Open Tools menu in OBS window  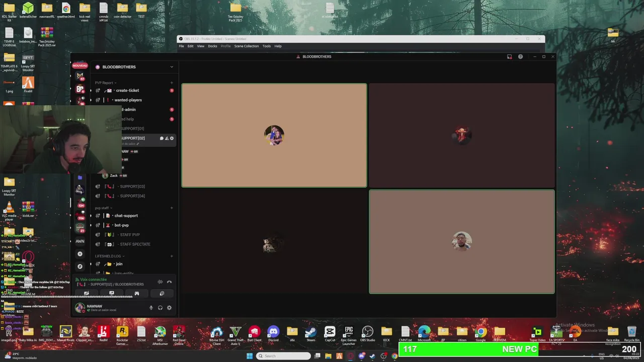pyautogui.click(x=267, y=46)
